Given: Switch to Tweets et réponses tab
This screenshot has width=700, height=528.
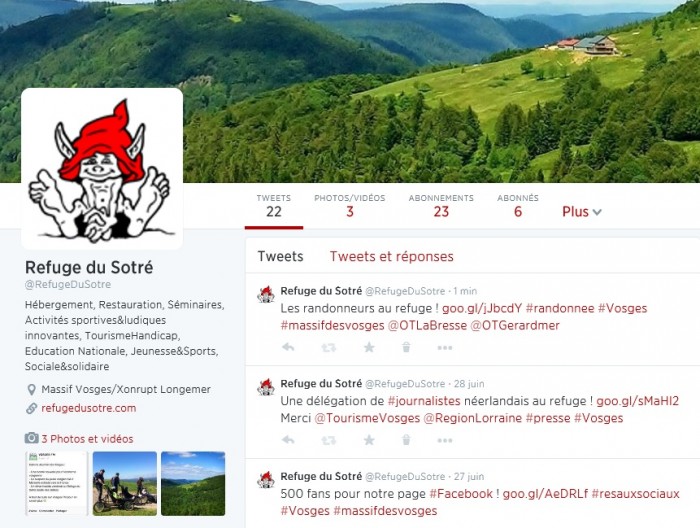Looking at the screenshot, I should tap(392, 256).
